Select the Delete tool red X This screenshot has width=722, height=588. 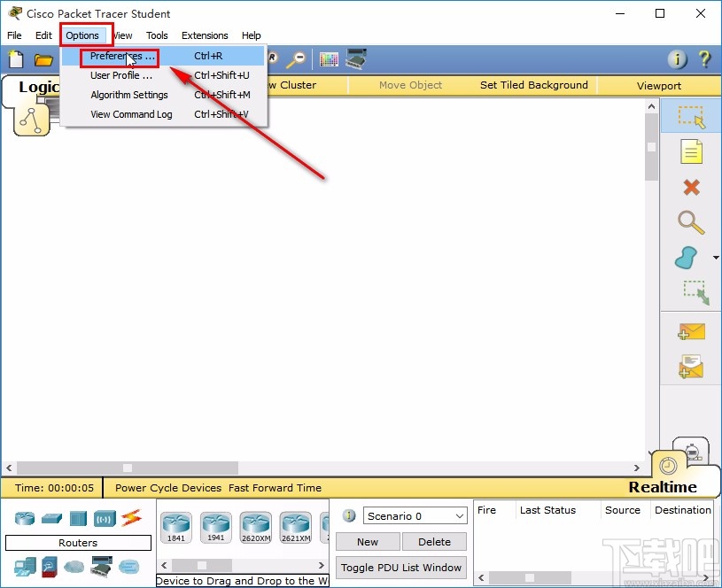point(691,188)
